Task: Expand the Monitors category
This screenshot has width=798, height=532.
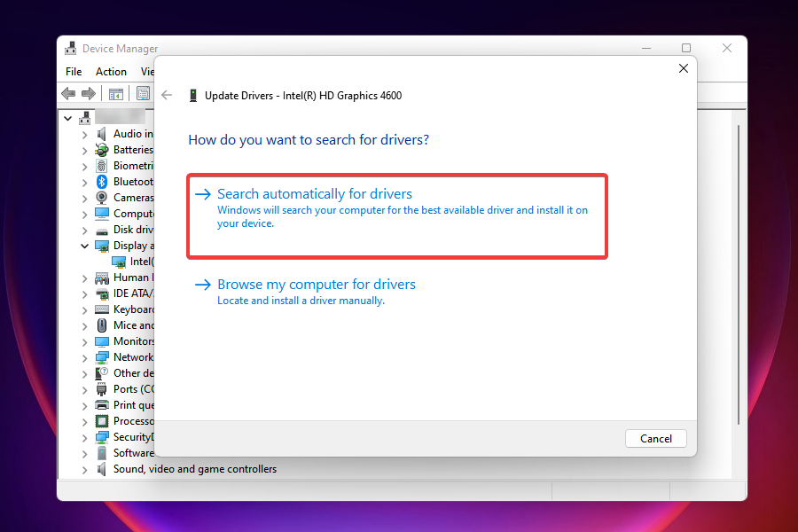Action: [x=84, y=342]
